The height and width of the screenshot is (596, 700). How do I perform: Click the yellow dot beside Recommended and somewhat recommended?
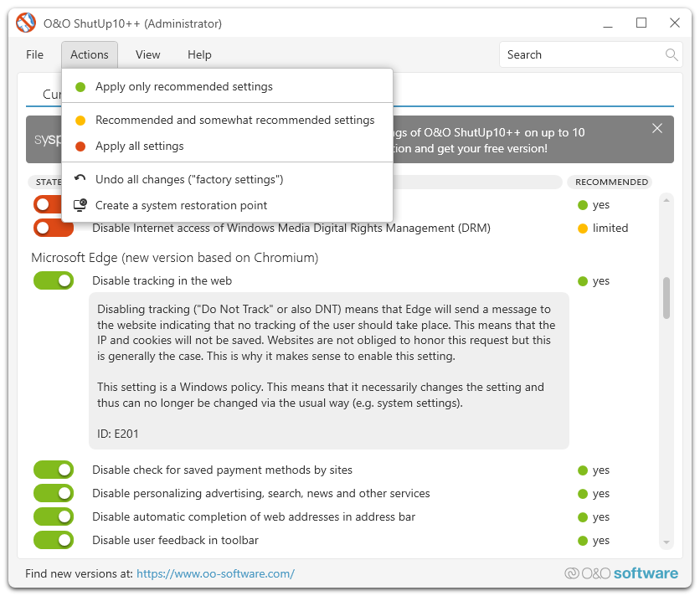pos(80,121)
